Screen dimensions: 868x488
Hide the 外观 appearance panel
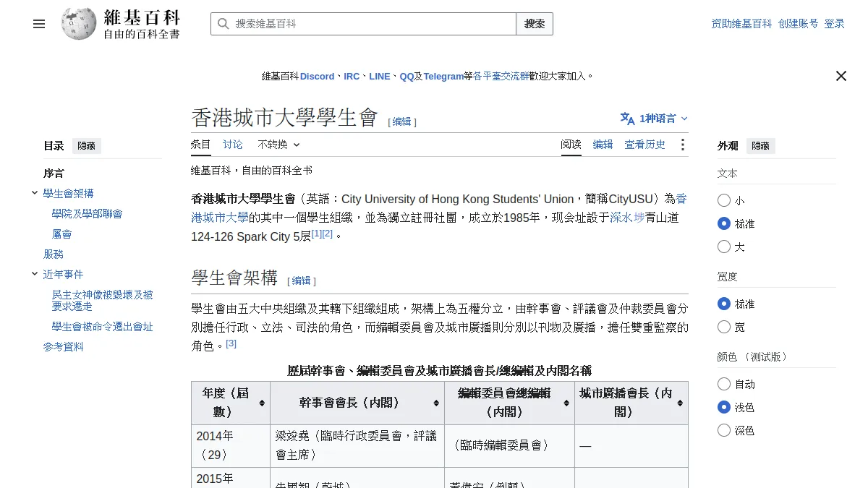coord(760,146)
